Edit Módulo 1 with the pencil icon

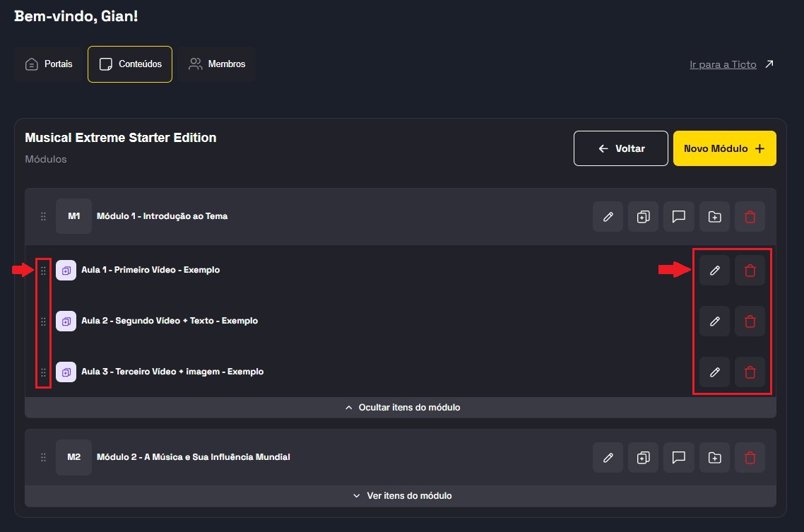coord(608,217)
